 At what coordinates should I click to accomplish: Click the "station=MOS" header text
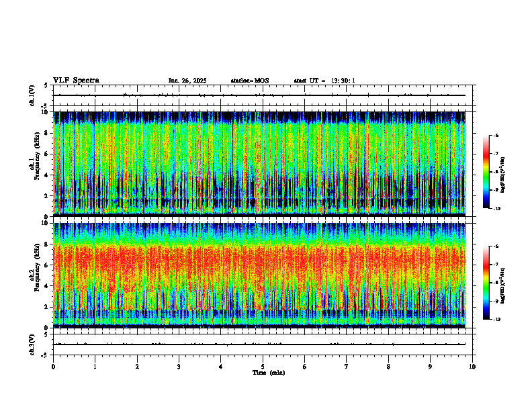[x=250, y=81]
